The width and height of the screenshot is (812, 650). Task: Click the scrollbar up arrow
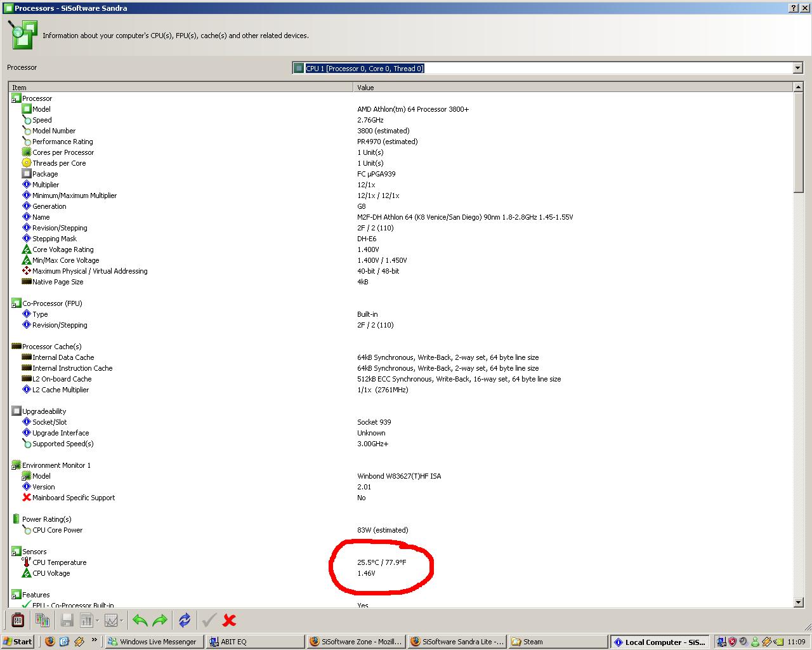(x=799, y=87)
